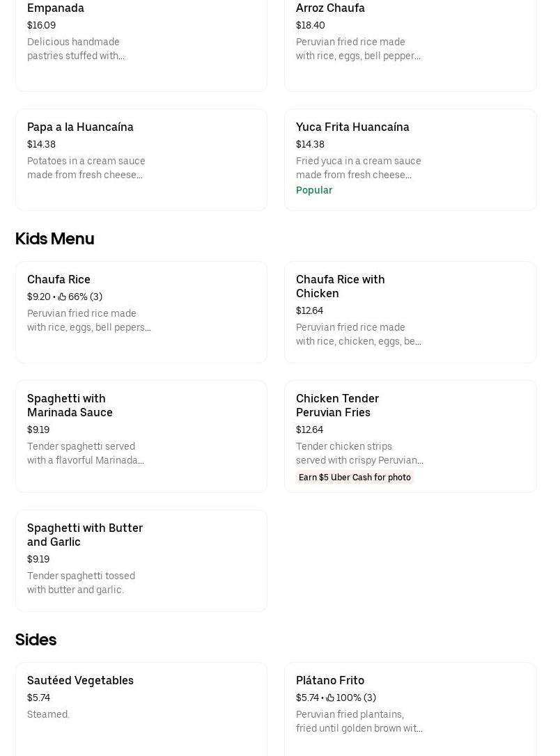Select Yuca Frita Huancaína dish
This screenshot has width=560, height=756.
pyautogui.click(x=352, y=127)
